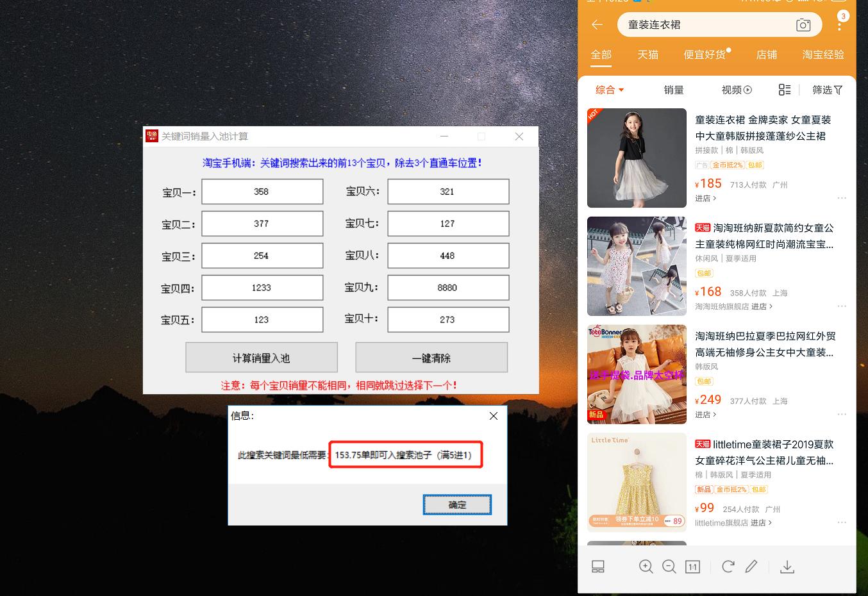Viewport: 868px width, 596px height.
Task: Click the 宝贝五 field showing 123
Action: 262,320
